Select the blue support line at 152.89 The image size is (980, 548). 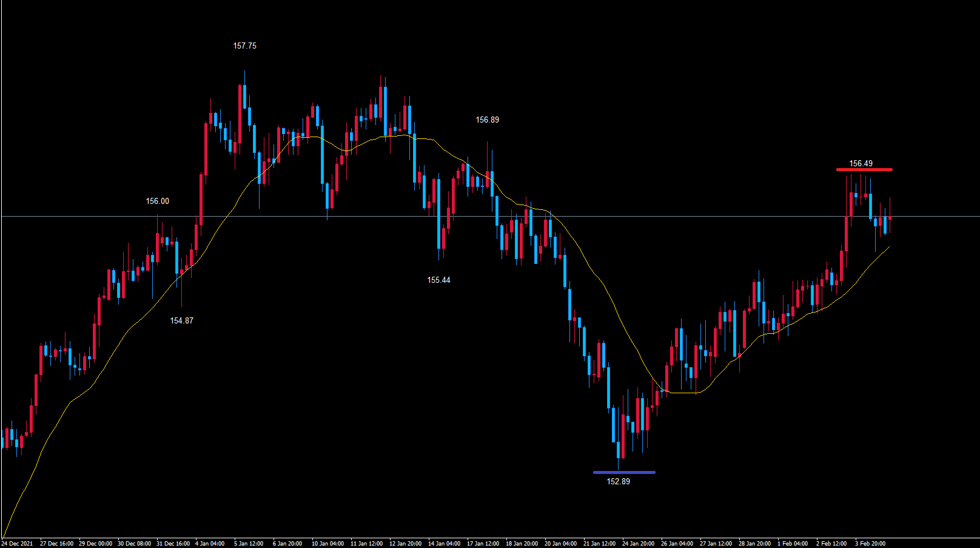624,472
